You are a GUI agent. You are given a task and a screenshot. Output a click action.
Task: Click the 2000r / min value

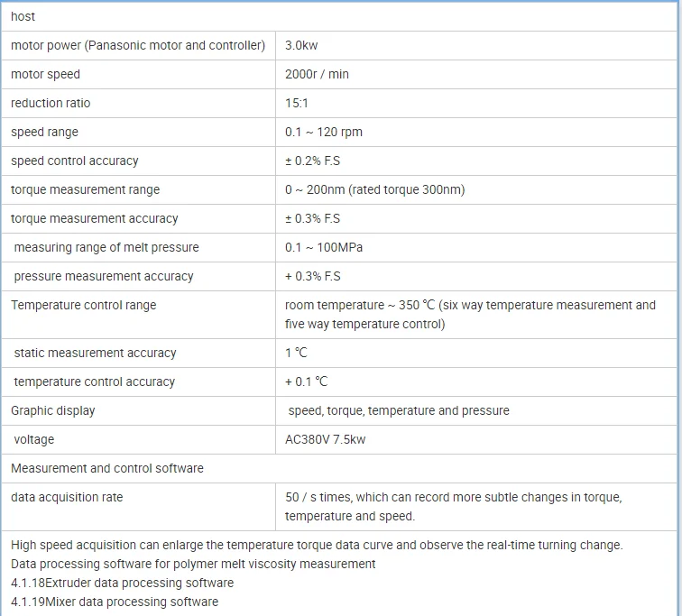click(317, 74)
